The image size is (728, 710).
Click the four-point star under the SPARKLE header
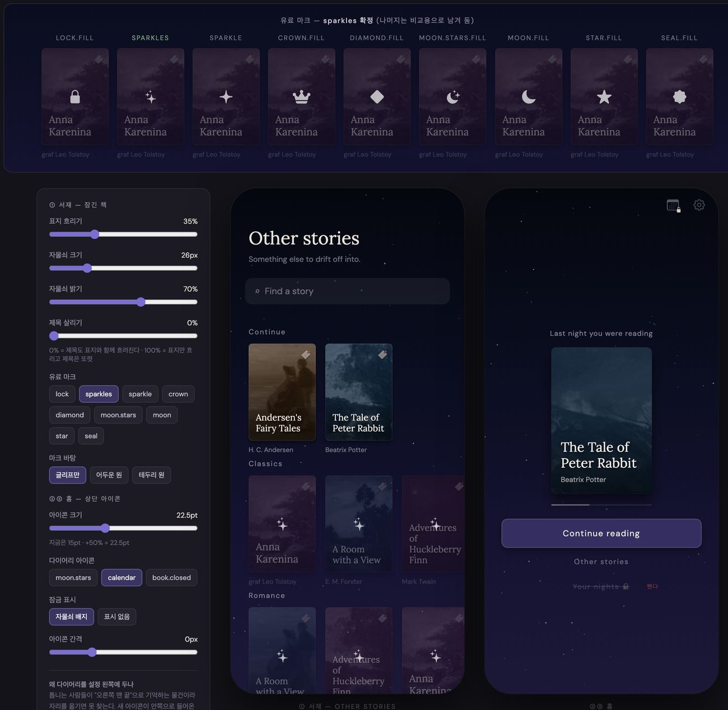(x=226, y=97)
